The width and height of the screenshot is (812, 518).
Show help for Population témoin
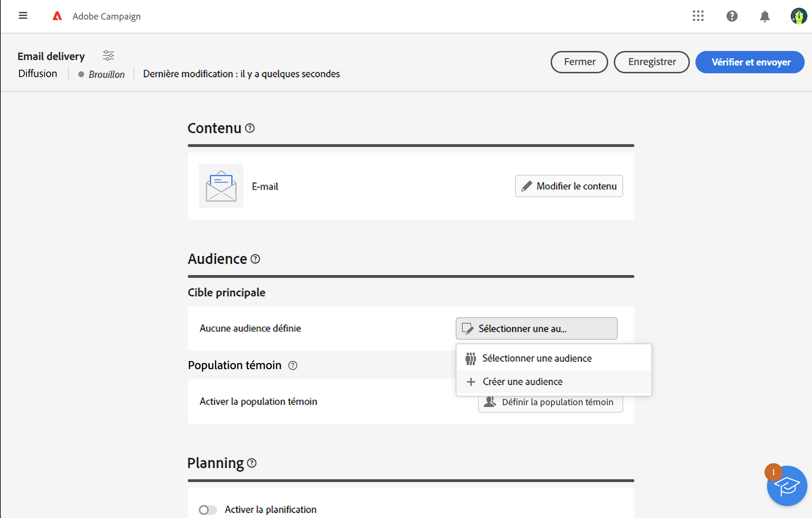(x=292, y=365)
